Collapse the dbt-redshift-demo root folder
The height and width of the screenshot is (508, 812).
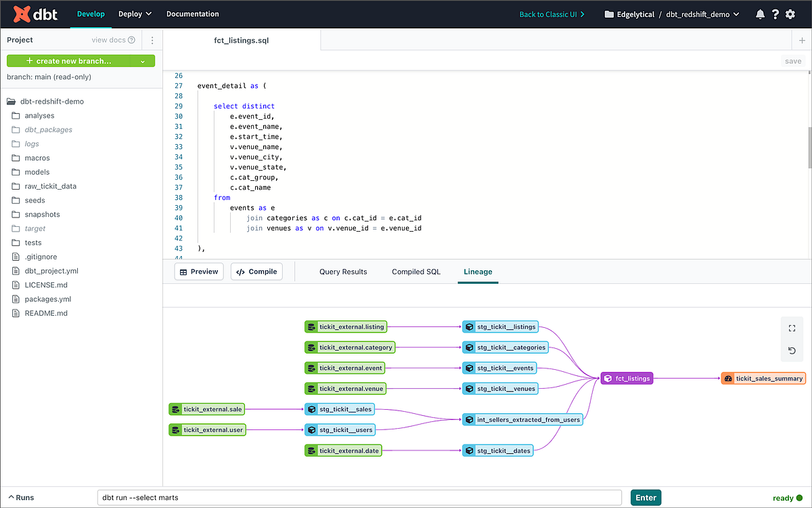point(45,102)
